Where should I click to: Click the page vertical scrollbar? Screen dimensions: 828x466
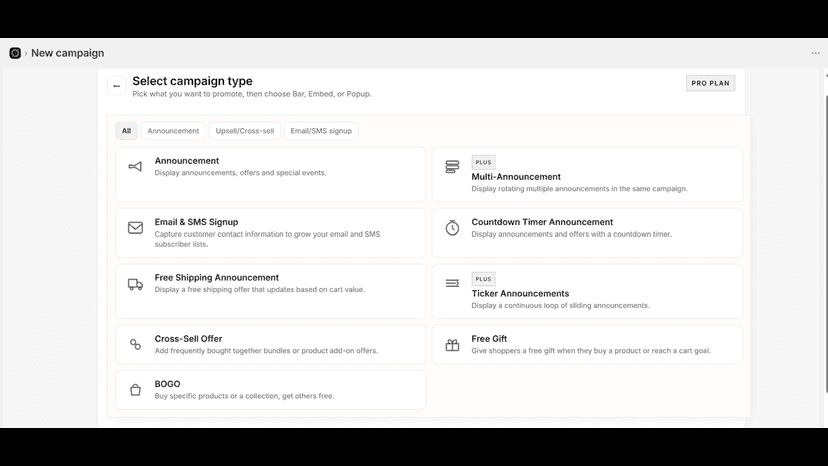click(x=825, y=244)
